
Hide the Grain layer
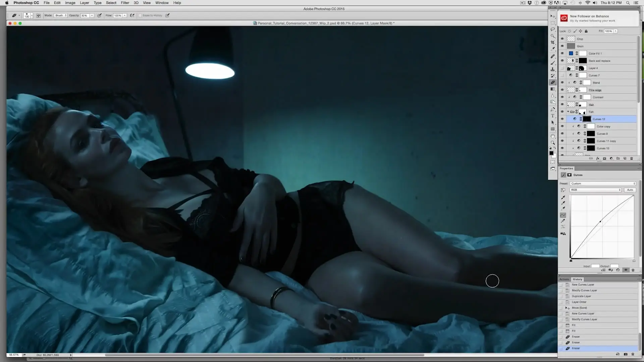click(x=562, y=46)
